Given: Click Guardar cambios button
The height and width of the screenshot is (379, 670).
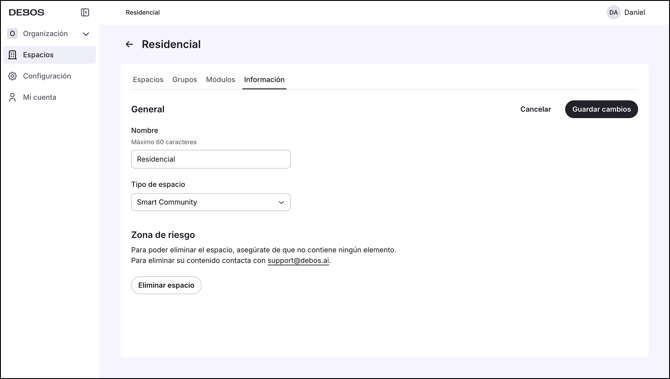Looking at the screenshot, I should point(601,109).
